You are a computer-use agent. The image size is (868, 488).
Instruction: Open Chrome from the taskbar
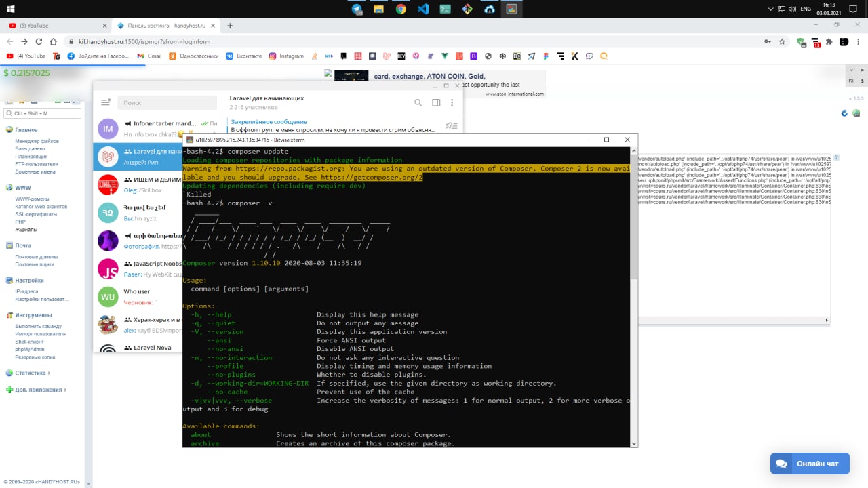401,9
